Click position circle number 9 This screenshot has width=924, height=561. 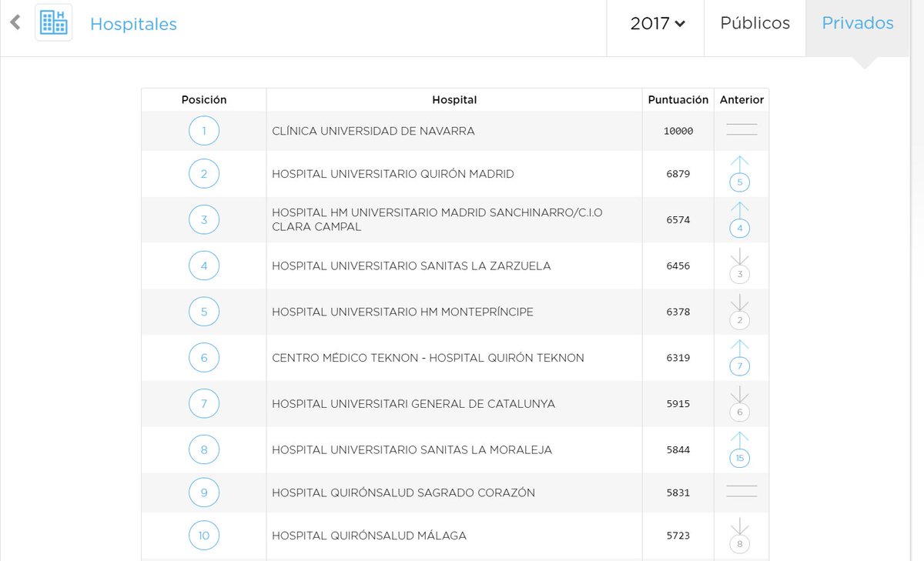click(204, 493)
